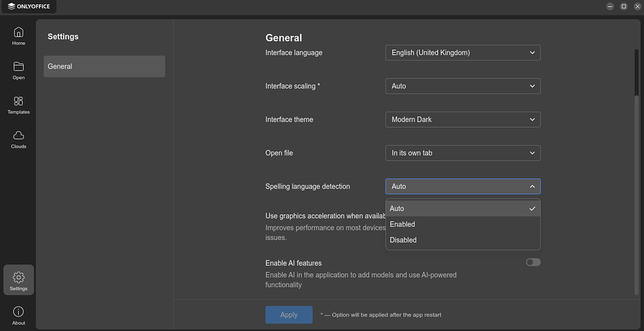
Task: Click the Enable AI features label
Action: [x=293, y=263]
